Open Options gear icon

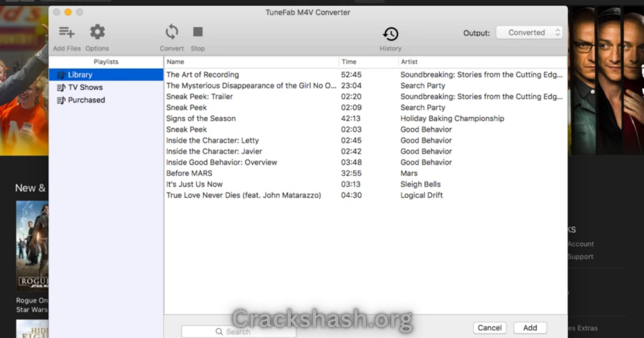point(97,32)
